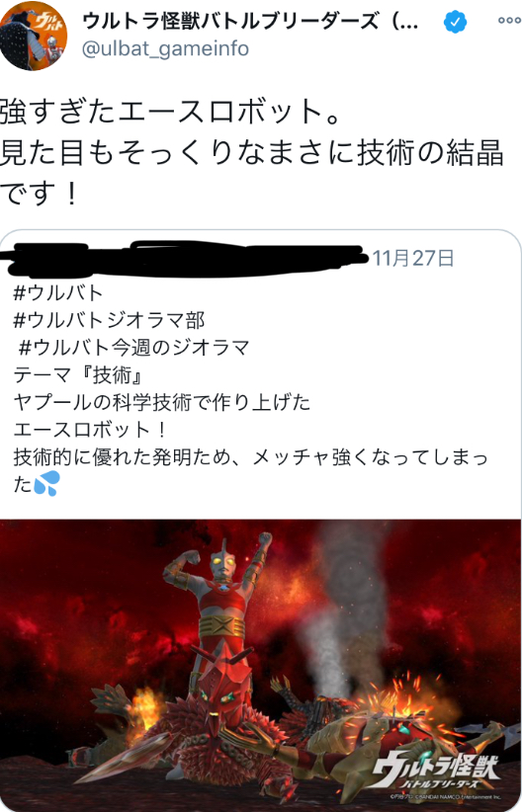Click the BANDAI NAMCO copyright text
Screen dimensions: 522x812
446,797
